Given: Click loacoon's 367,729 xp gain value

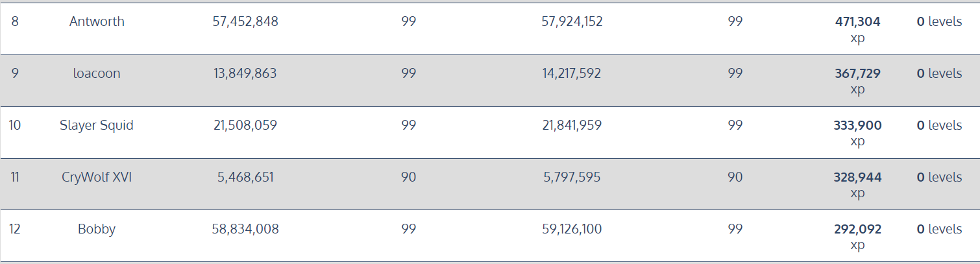Looking at the screenshot, I should [857, 81].
